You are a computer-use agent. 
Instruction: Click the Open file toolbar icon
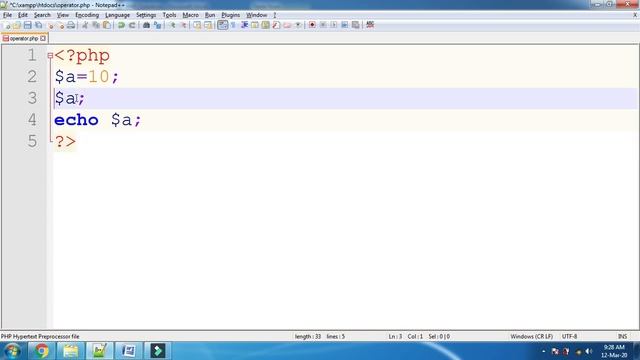(17, 25)
